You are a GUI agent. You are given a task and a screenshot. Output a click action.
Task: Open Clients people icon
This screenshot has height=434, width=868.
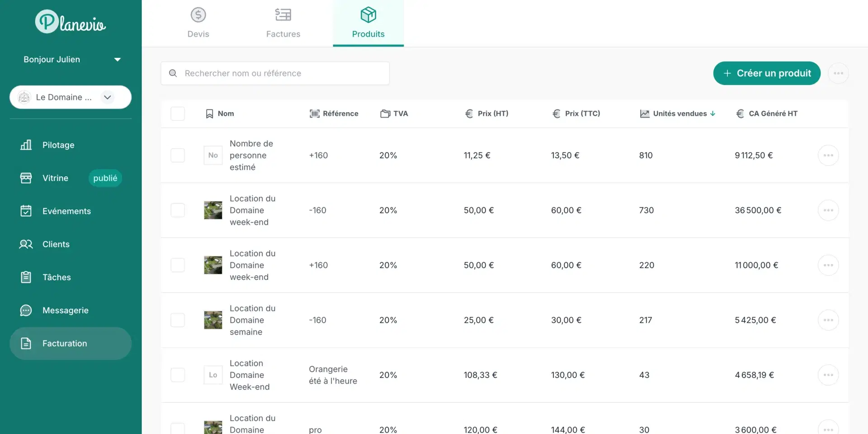pos(26,244)
